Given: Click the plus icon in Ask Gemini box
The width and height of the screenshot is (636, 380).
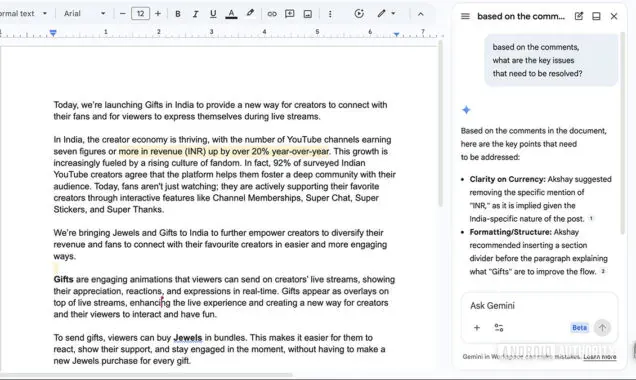Looking at the screenshot, I should coord(477,328).
